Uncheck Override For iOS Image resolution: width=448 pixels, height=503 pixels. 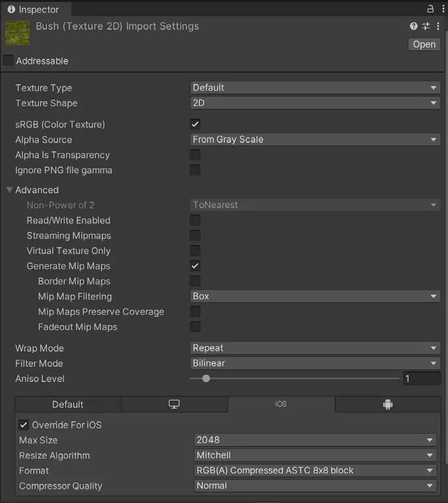[24, 425]
